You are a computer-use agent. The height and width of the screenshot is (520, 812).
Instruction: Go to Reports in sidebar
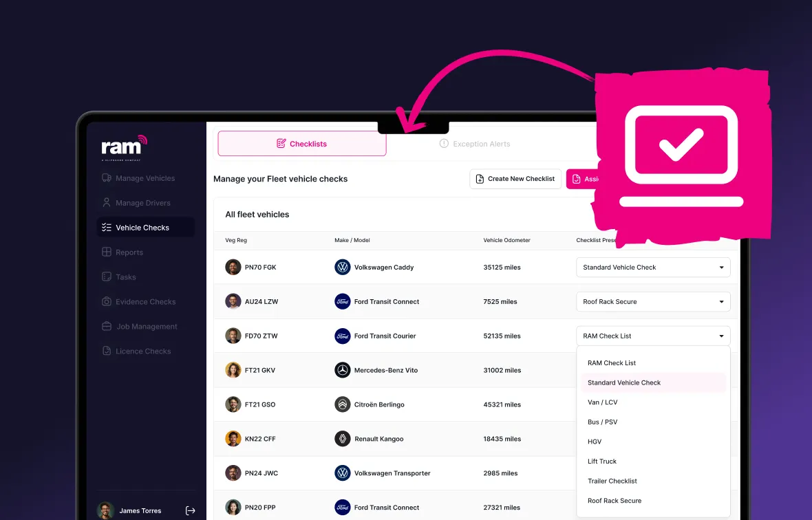[122, 252]
